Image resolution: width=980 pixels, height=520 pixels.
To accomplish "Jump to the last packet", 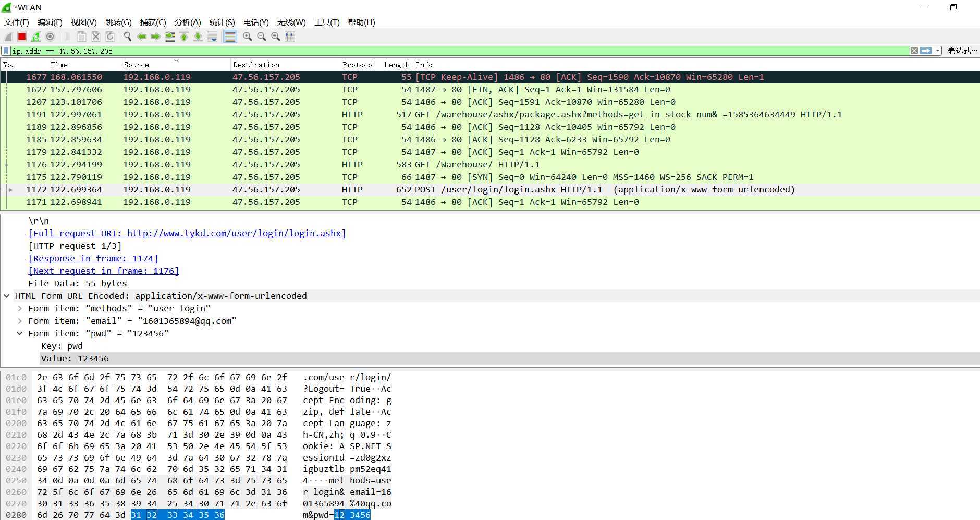I will (198, 37).
